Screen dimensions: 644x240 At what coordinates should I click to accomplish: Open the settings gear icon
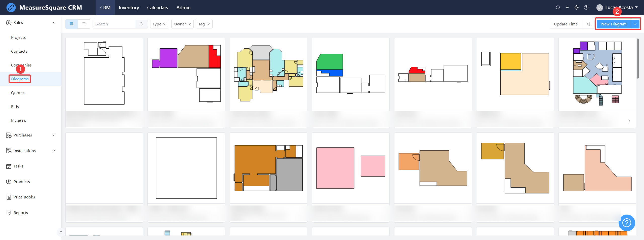[577, 8]
